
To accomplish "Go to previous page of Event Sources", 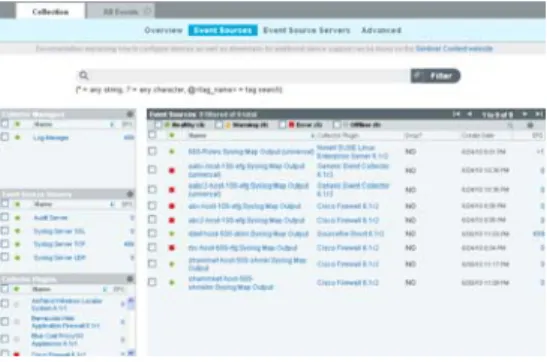I will pos(470,114).
